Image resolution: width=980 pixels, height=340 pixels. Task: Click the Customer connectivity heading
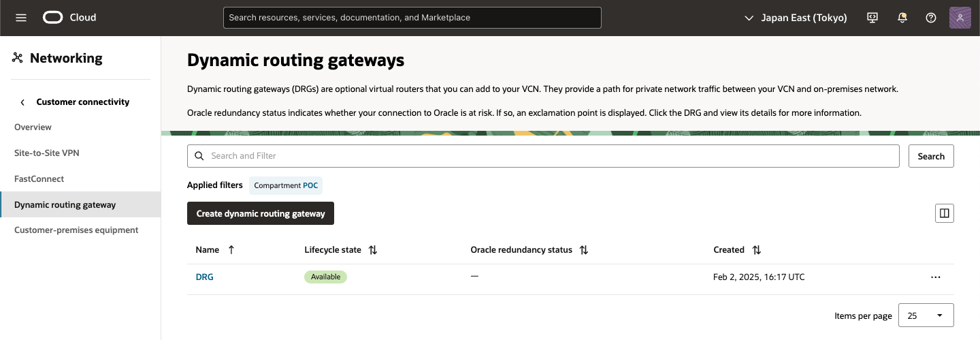(83, 102)
